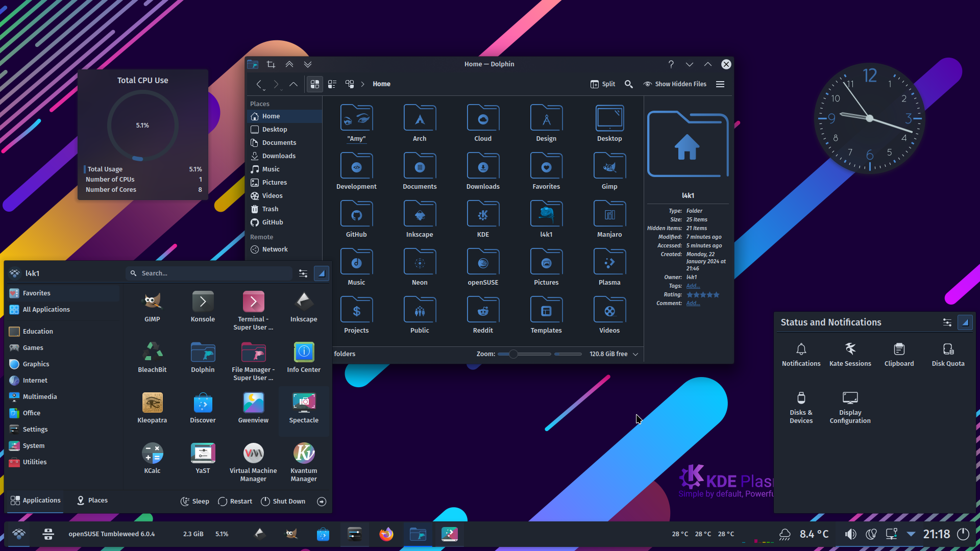Click the 8.4 °C weather widget
Image resolution: width=980 pixels, height=551 pixels.
tap(804, 534)
